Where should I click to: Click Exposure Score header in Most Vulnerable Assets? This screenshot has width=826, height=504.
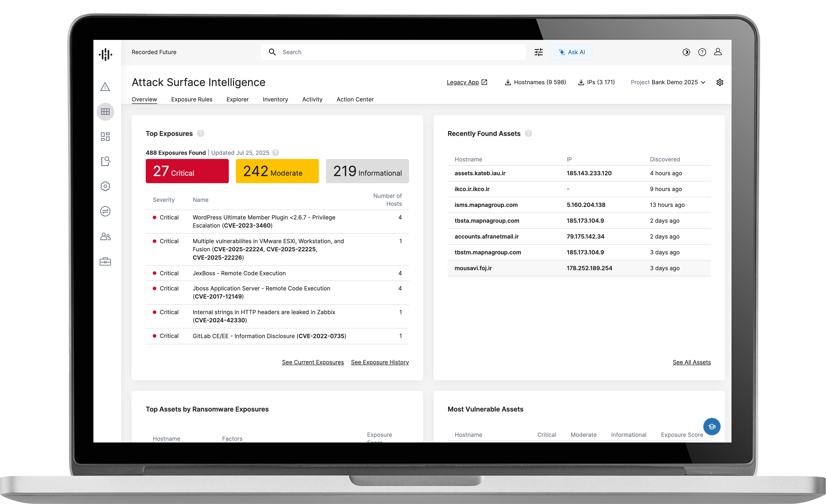682,435
